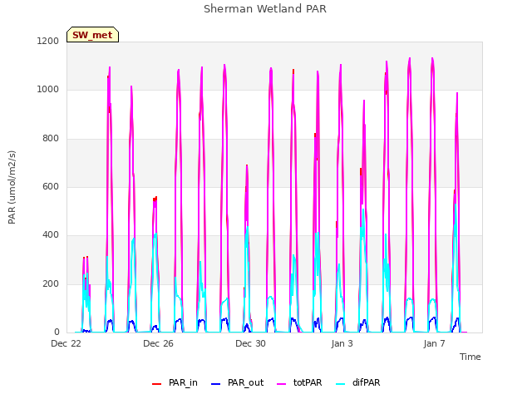
Task: Click the red PAR_in legend swatch
Action: (157, 384)
